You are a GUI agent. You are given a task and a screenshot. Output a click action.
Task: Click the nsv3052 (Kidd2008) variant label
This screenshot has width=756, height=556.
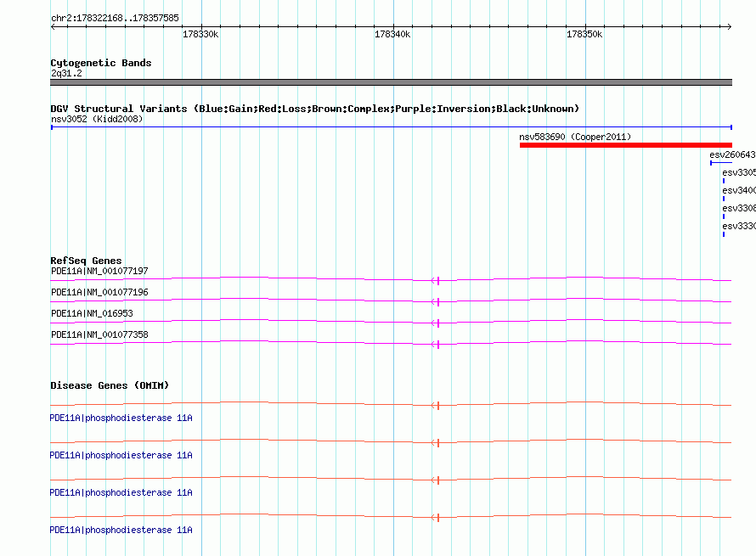click(x=97, y=119)
